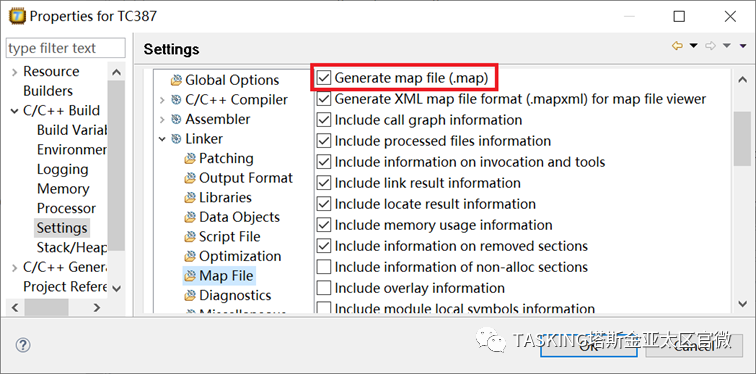
Task: Expand the Assembler settings node
Action: (162, 120)
